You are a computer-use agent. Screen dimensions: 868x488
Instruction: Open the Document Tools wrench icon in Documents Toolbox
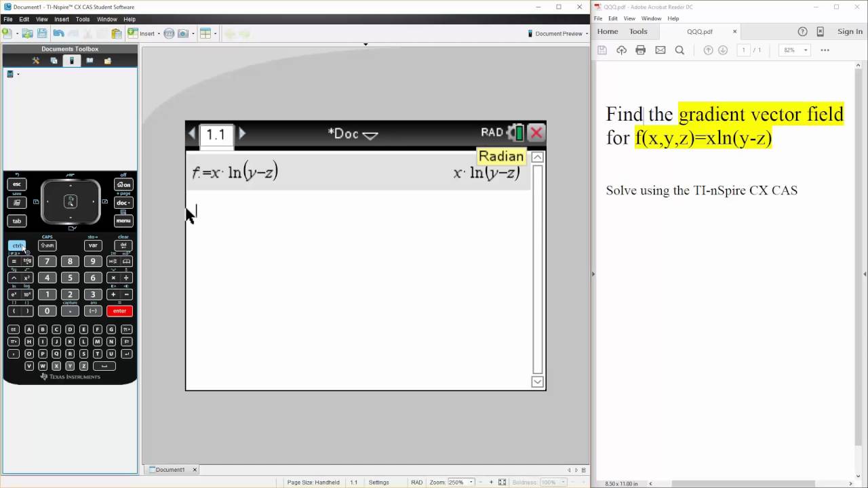[x=36, y=60]
